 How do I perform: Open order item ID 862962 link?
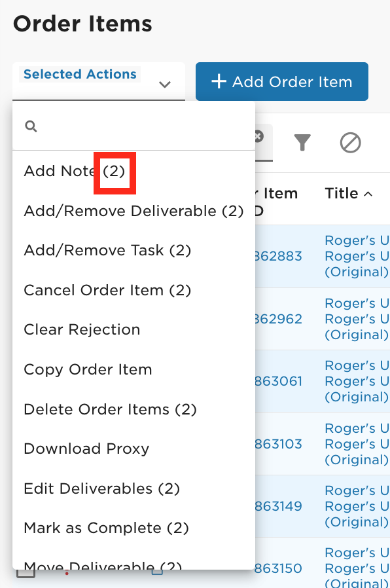278,319
